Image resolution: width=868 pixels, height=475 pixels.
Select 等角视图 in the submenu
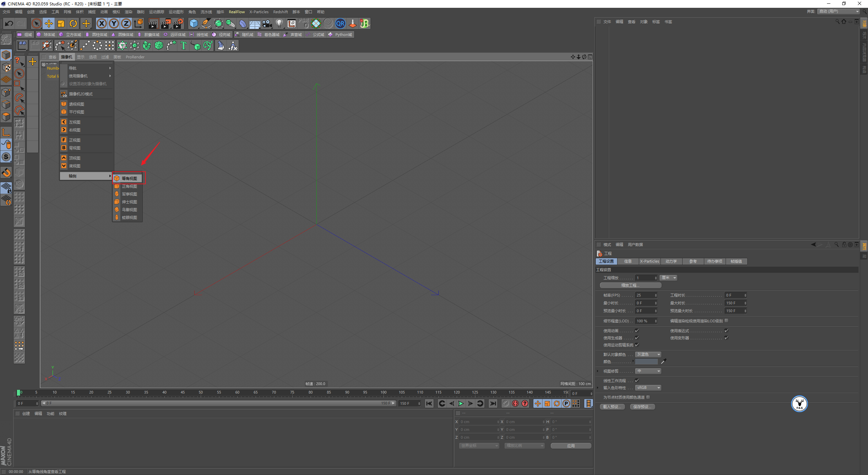129,178
